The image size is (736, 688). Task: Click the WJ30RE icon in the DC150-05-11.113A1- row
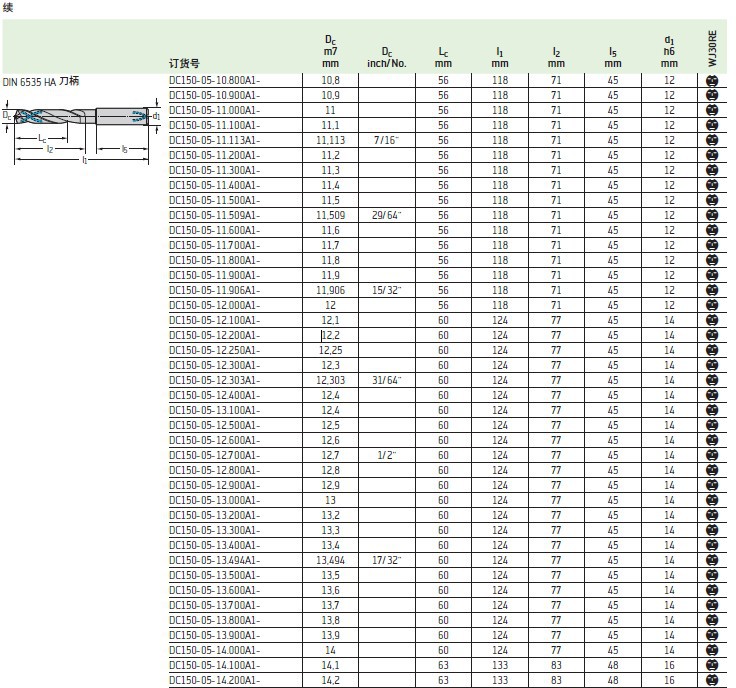point(712,140)
